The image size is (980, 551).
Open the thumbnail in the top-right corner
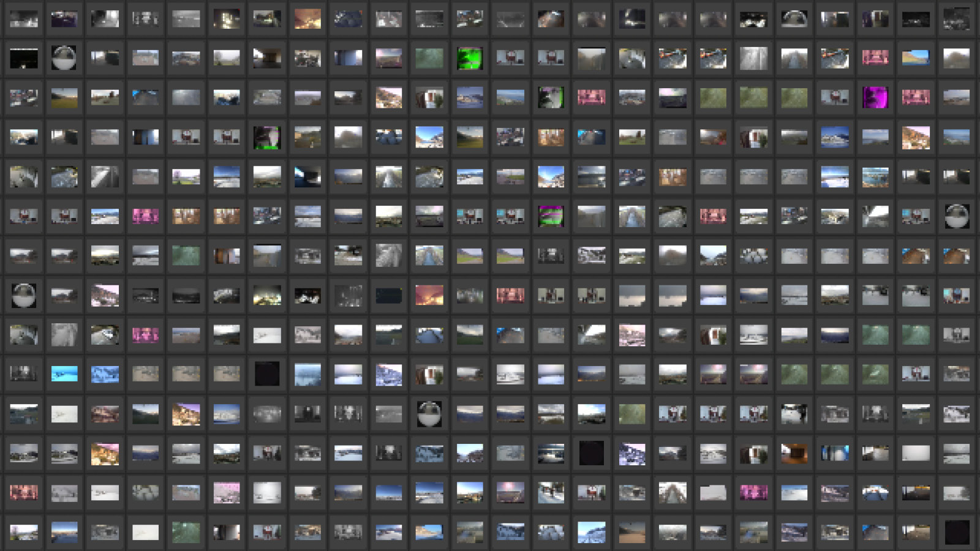pyautogui.click(x=956, y=20)
